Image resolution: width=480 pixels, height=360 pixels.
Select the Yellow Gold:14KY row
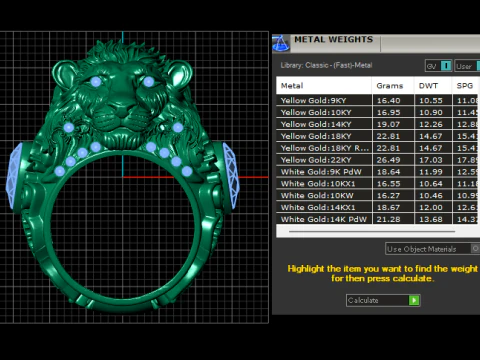click(378, 124)
